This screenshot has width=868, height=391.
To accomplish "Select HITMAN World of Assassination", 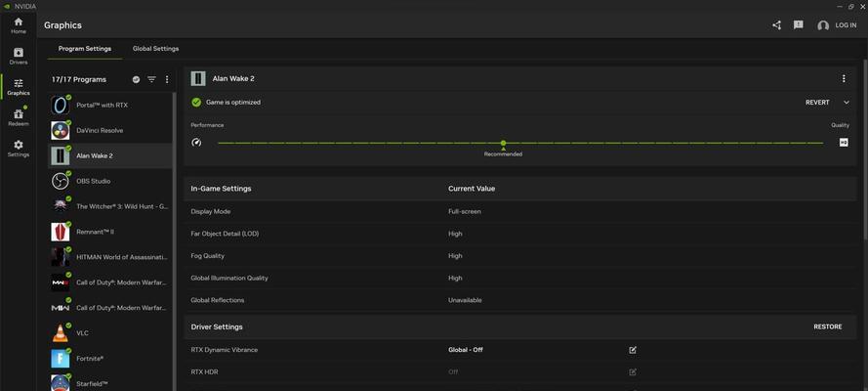I will click(x=110, y=257).
